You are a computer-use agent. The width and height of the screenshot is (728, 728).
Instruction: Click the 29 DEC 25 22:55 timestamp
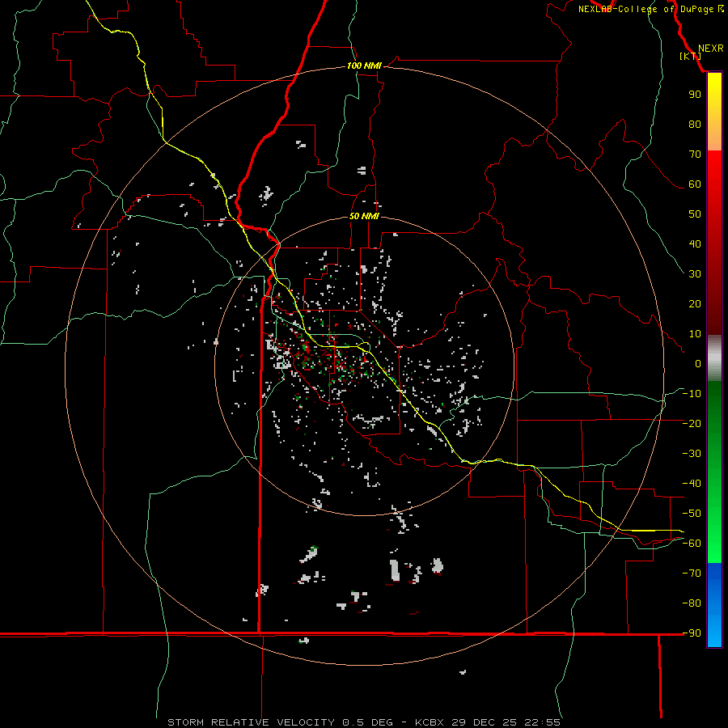click(506, 722)
